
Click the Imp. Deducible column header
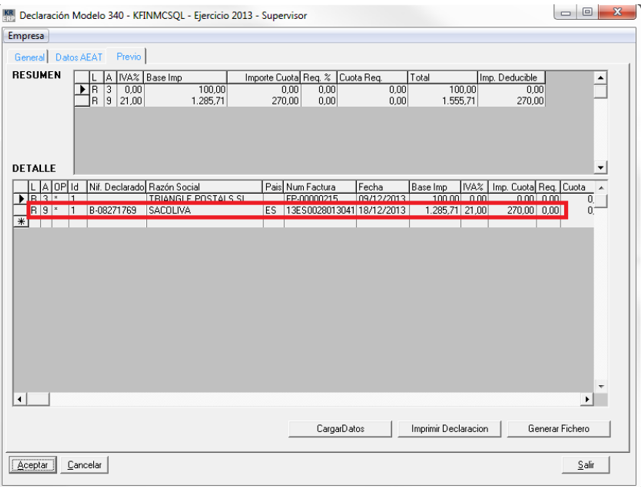pos(511,77)
